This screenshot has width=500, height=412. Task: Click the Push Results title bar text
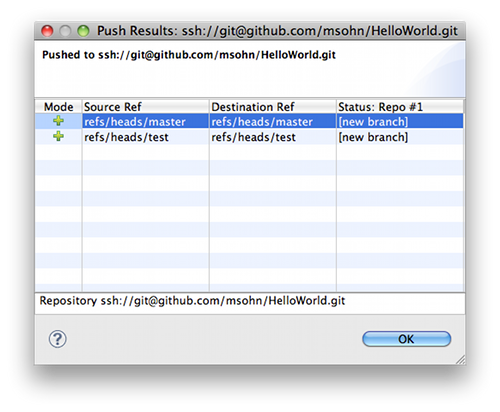click(x=277, y=31)
